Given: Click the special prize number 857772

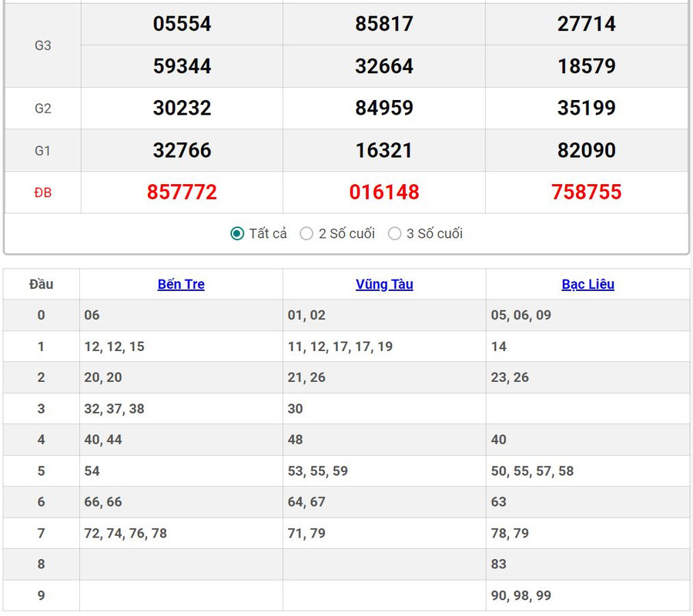Looking at the screenshot, I should coord(182,192).
